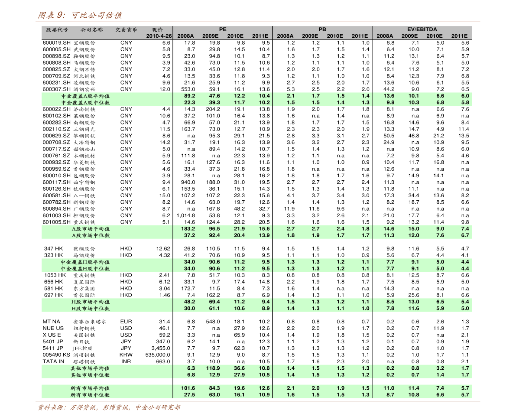Click the PE value 940.0

click(x=188, y=182)
